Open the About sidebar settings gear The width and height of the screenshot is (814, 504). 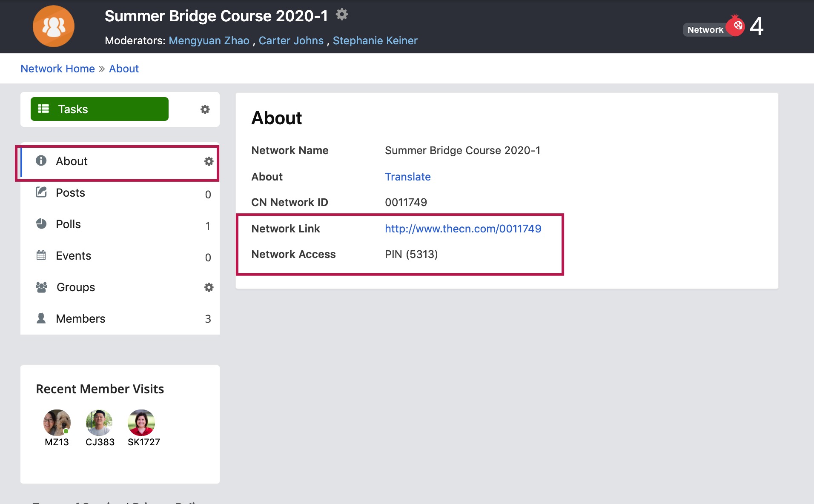click(209, 161)
